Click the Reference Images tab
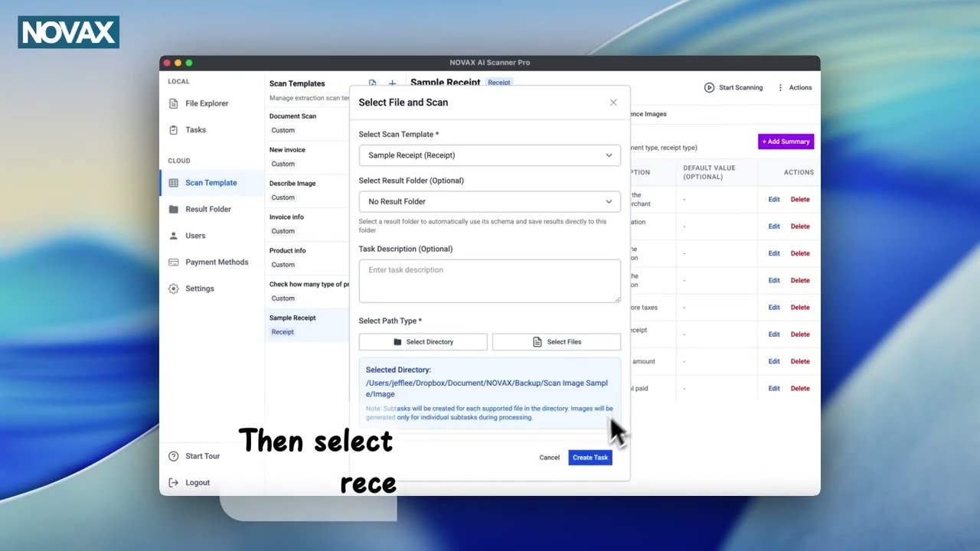This screenshot has width=980, height=551. click(648, 114)
